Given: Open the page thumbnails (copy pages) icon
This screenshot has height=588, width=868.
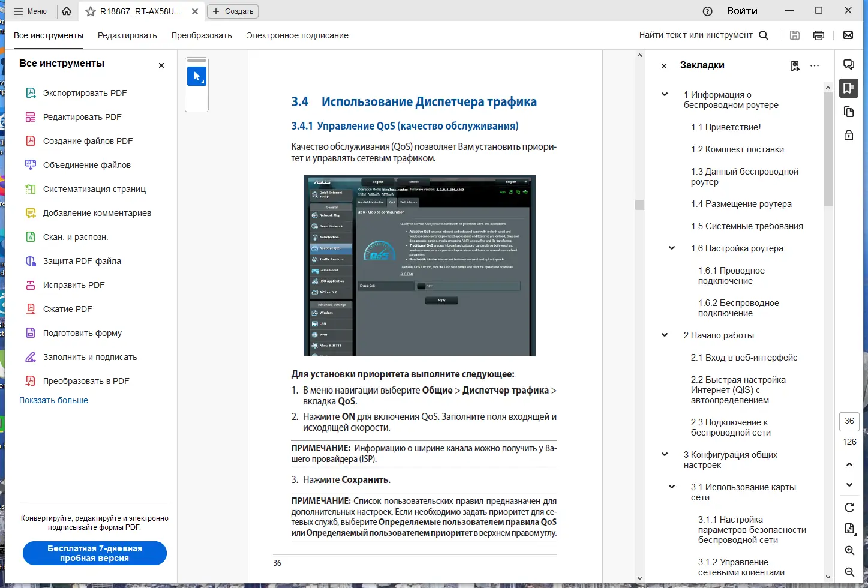Looking at the screenshot, I should (x=848, y=112).
